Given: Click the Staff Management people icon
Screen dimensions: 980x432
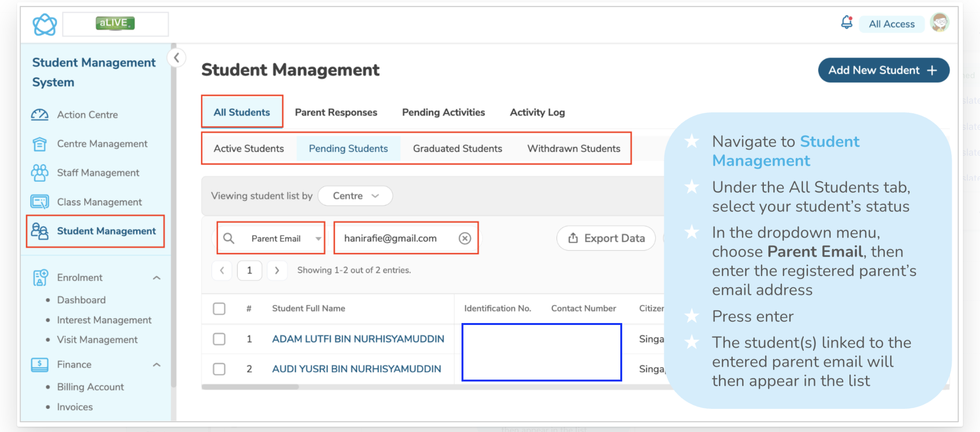Looking at the screenshot, I should click(x=40, y=173).
